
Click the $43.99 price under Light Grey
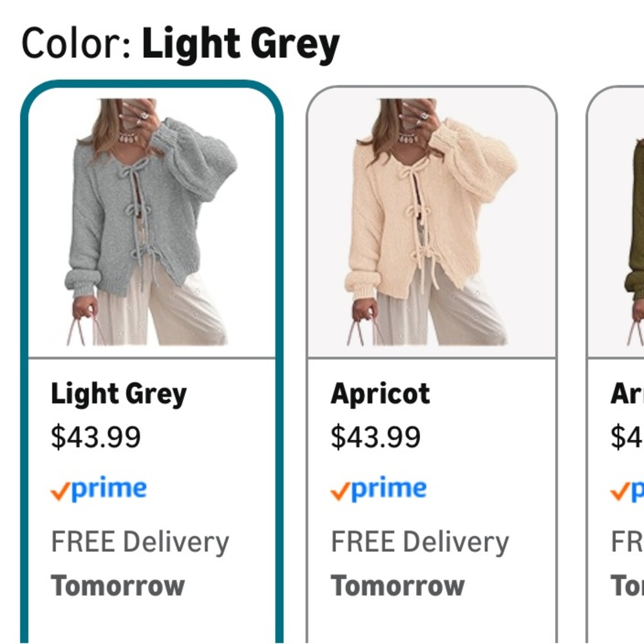[96, 437]
